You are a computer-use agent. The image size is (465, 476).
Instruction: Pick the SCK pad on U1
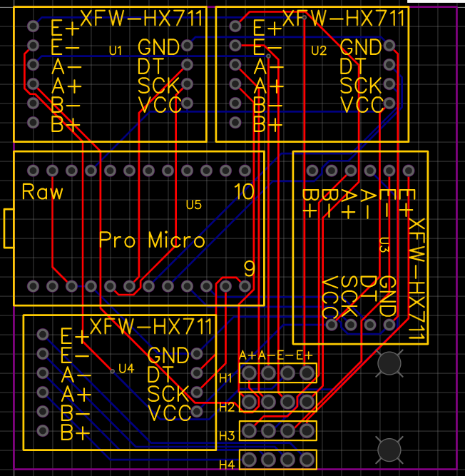[x=187, y=84]
